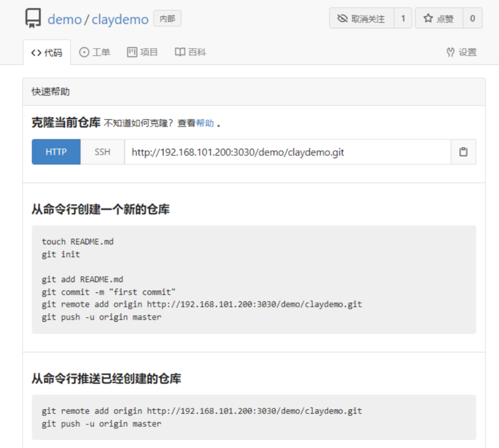Open the claydemo repository link
This screenshot has height=448, width=499.
120,19
